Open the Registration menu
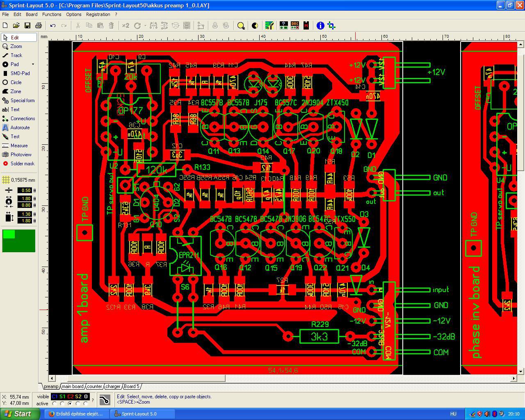Screen dimensions: 525x420 click(98, 14)
